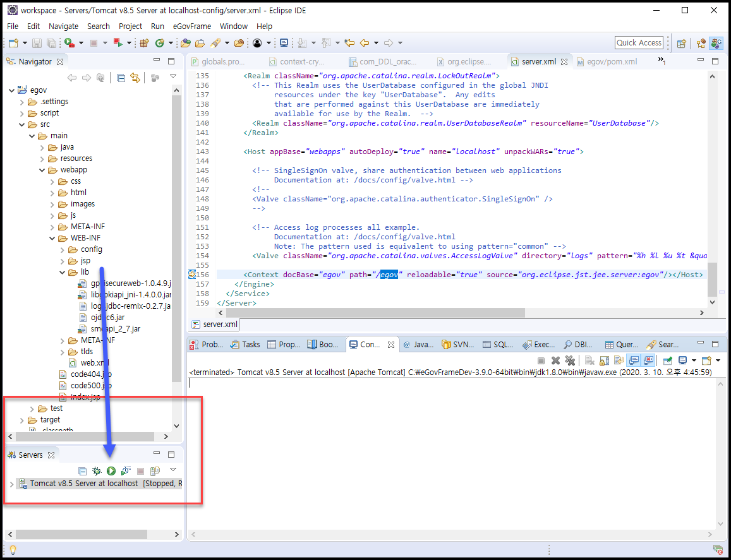Click the Open Type icon in toolbar

click(x=186, y=43)
